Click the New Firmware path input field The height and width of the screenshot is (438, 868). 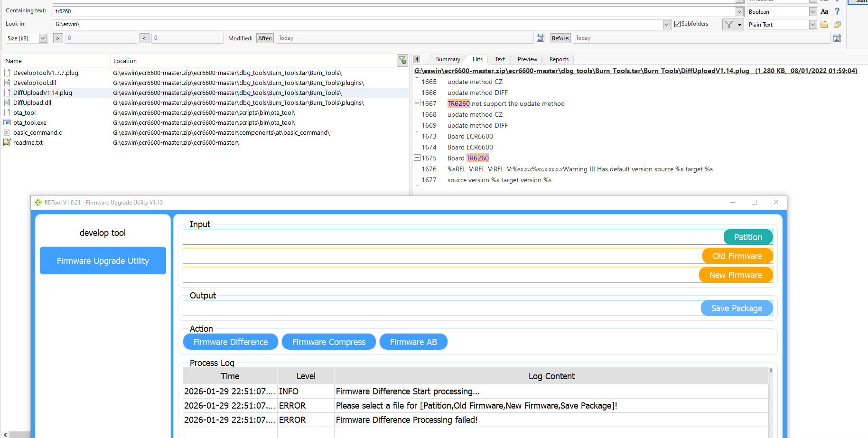tap(441, 275)
